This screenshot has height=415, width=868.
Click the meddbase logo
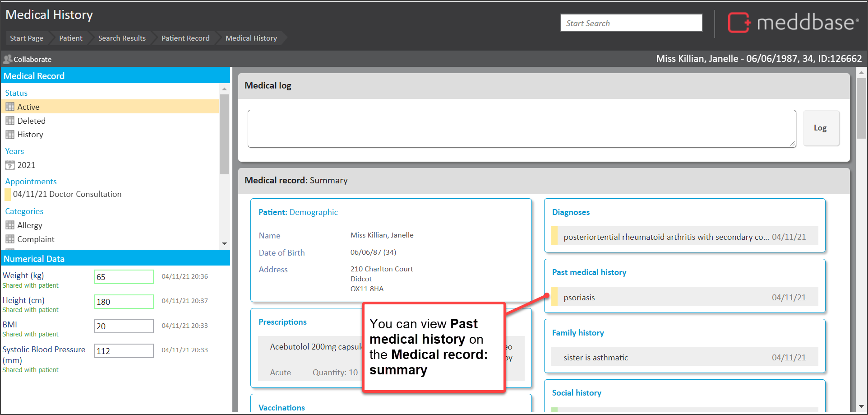793,23
